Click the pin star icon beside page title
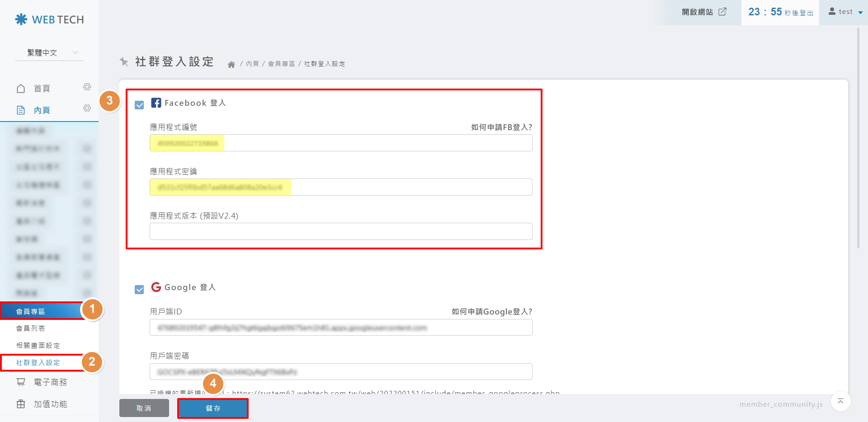Screen dimensions: 868x422 click(x=124, y=61)
